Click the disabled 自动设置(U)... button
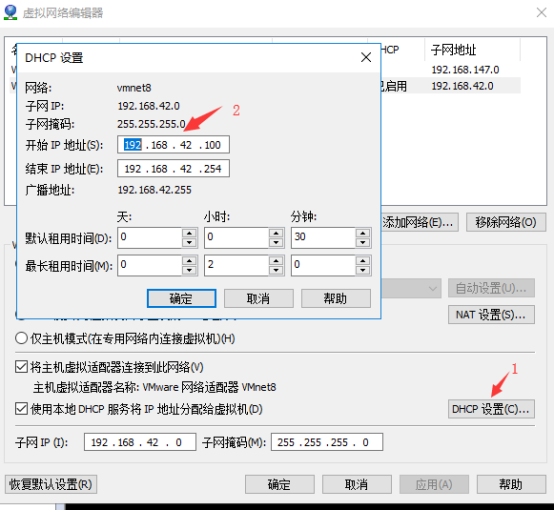The image size is (554, 510). [x=491, y=288]
